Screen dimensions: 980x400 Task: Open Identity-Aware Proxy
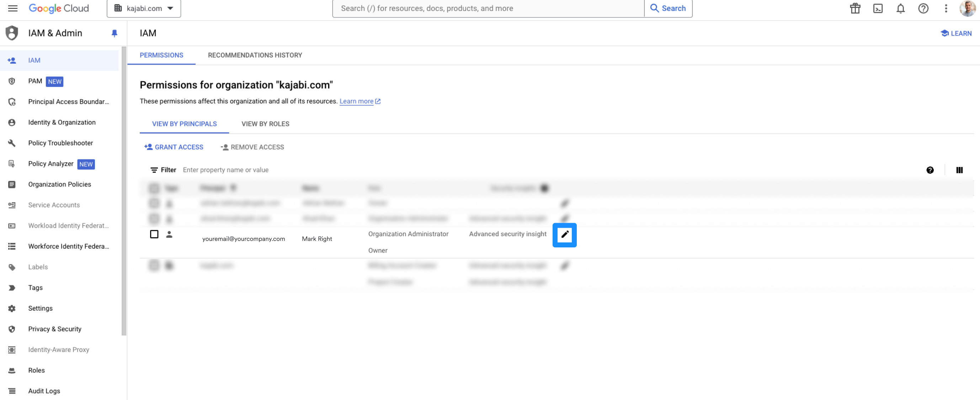tap(59, 350)
